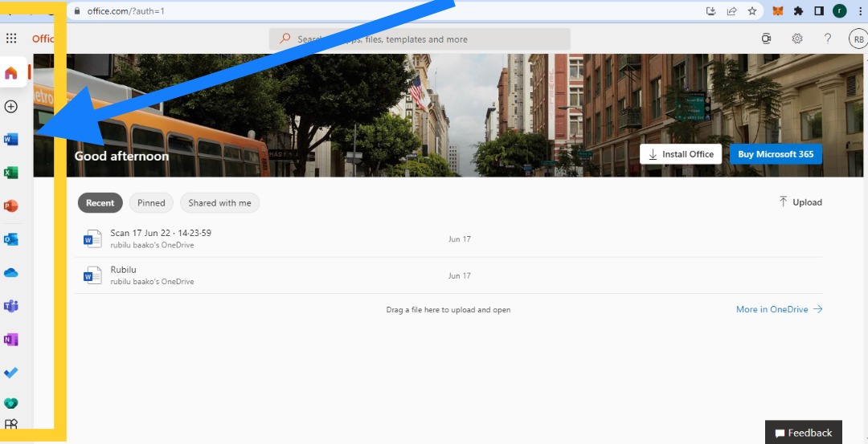This screenshot has height=444, width=868.
Task: Select the Recent files tab
Action: coord(100,203)
